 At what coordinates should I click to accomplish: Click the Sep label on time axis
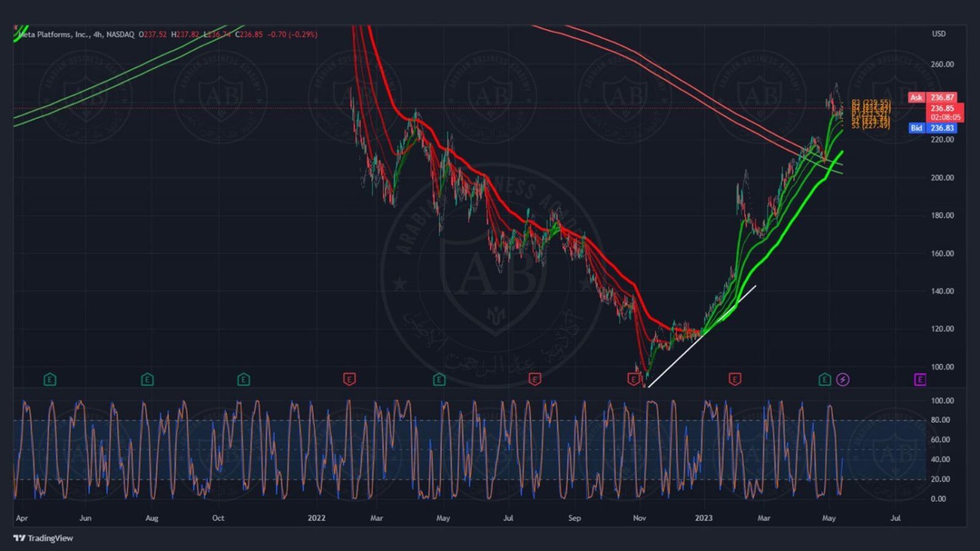click(x=574, y=518)
